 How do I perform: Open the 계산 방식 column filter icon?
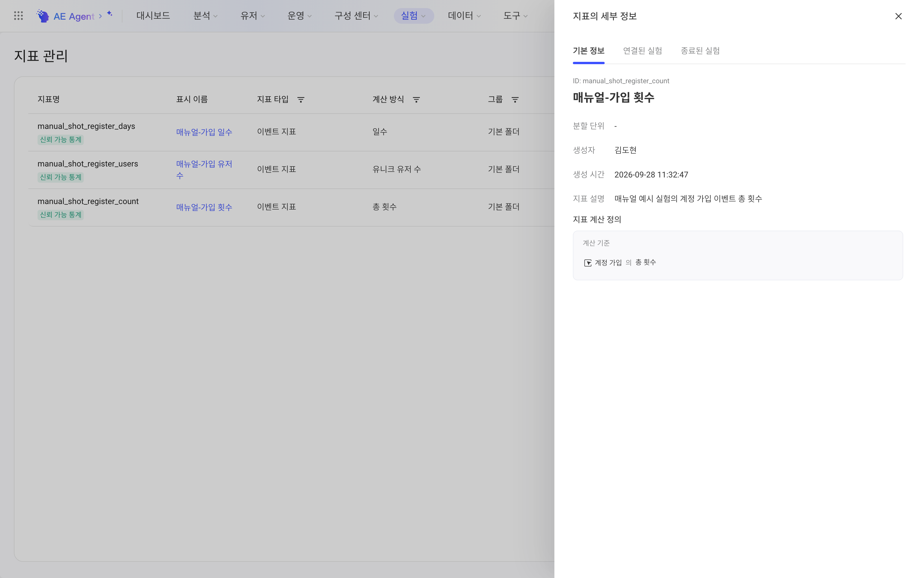point(416,99)
